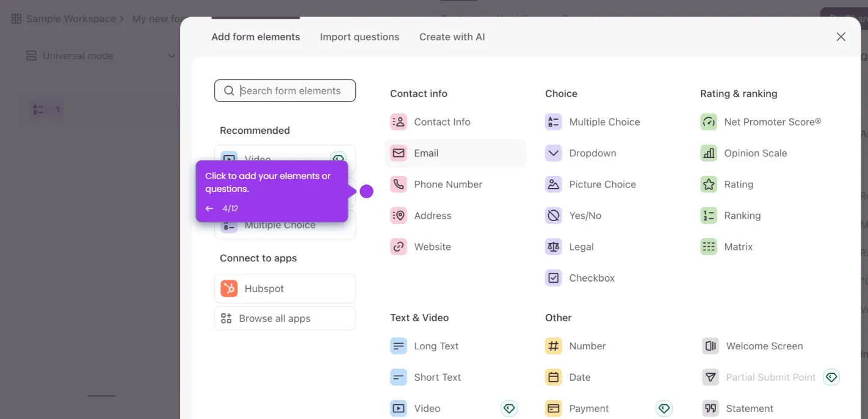Go back using the tooltip arrow
Image resolution: width=868 pixels, height=419 pixels.
click(209, 208)
